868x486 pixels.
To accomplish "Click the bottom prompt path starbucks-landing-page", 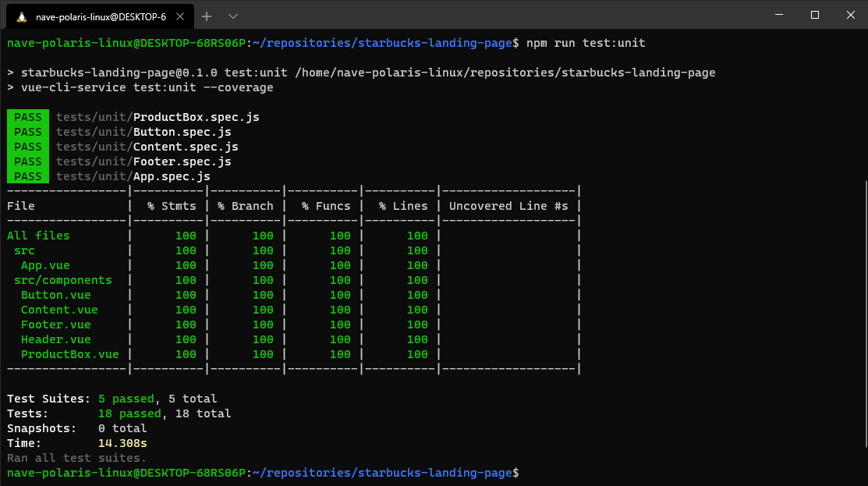I will tap(434, 473).
